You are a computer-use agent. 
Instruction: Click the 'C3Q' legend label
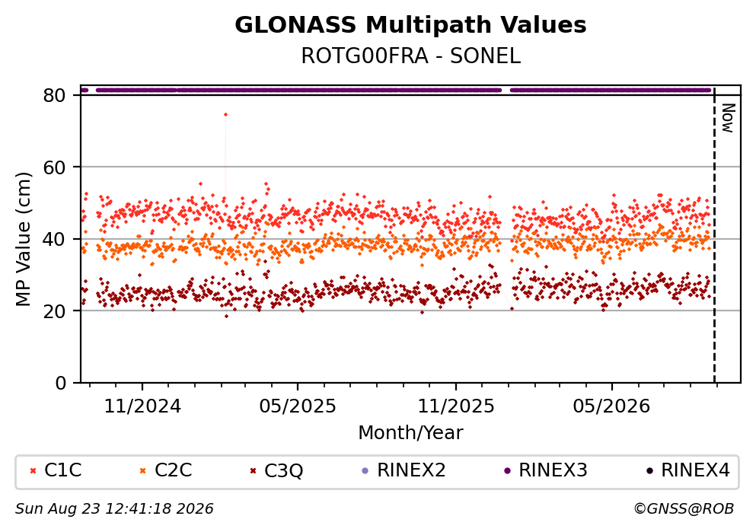[283, 471]
